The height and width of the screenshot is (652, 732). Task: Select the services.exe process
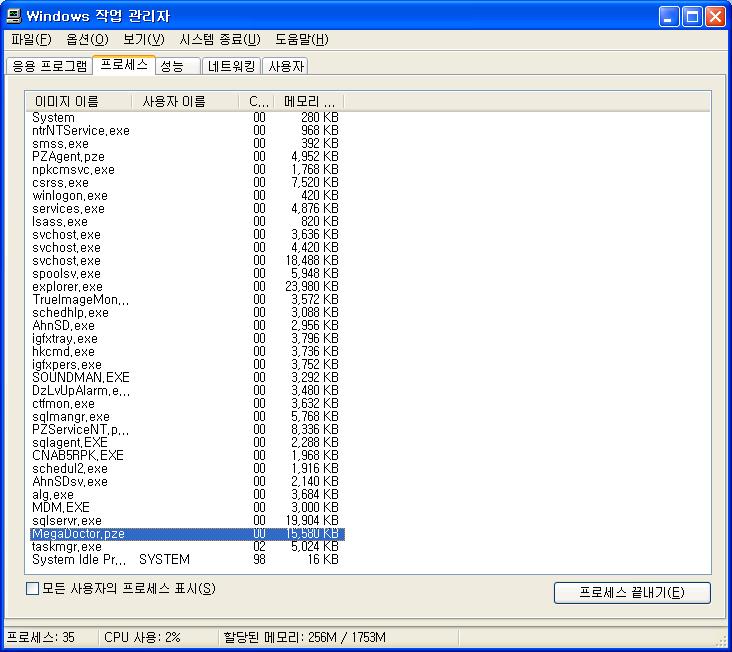tap(187, 208)
